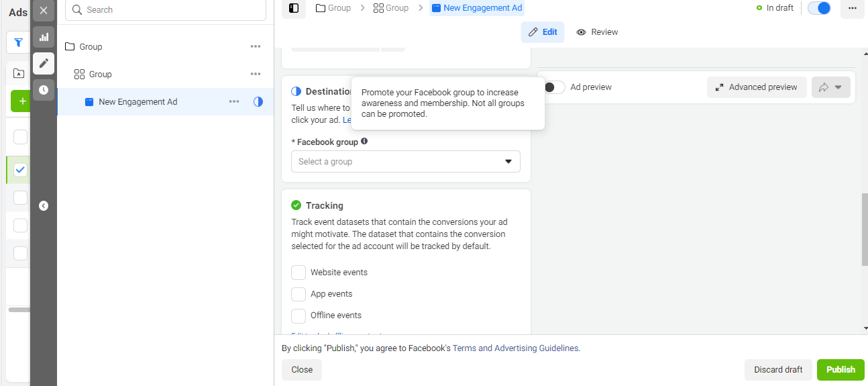Open the clock history icon in sidebar

[x=44, y=89]
